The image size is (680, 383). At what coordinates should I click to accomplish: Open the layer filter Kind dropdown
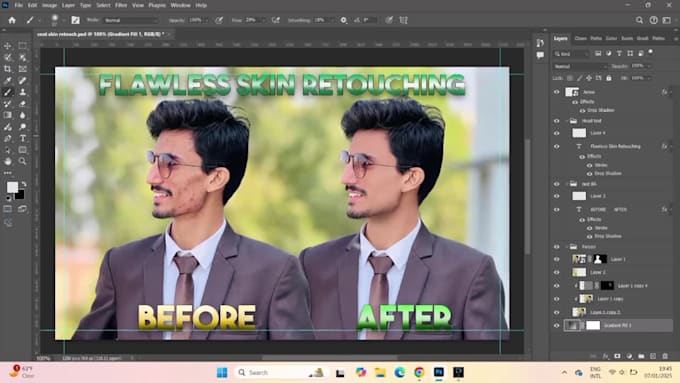(x=572, y=53)
